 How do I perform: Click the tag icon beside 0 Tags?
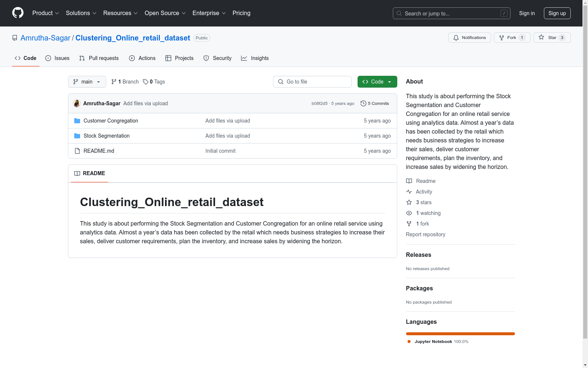tap(146, 82)
